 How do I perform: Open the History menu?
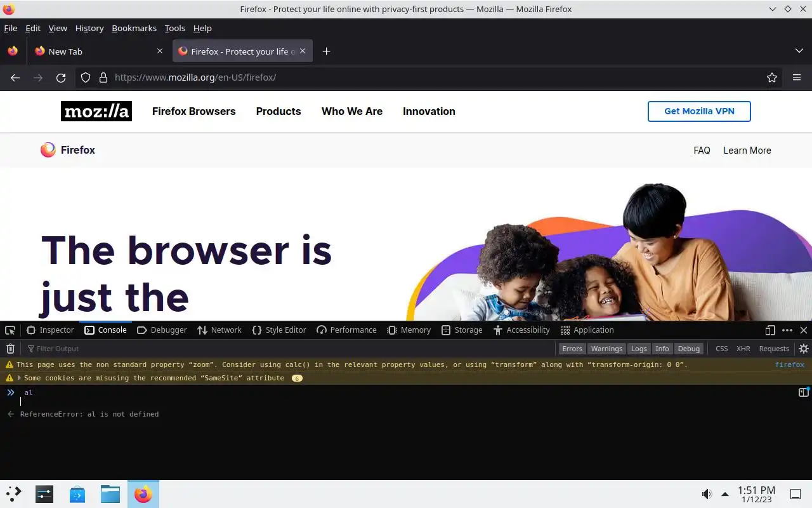click(x=89, y=28)
